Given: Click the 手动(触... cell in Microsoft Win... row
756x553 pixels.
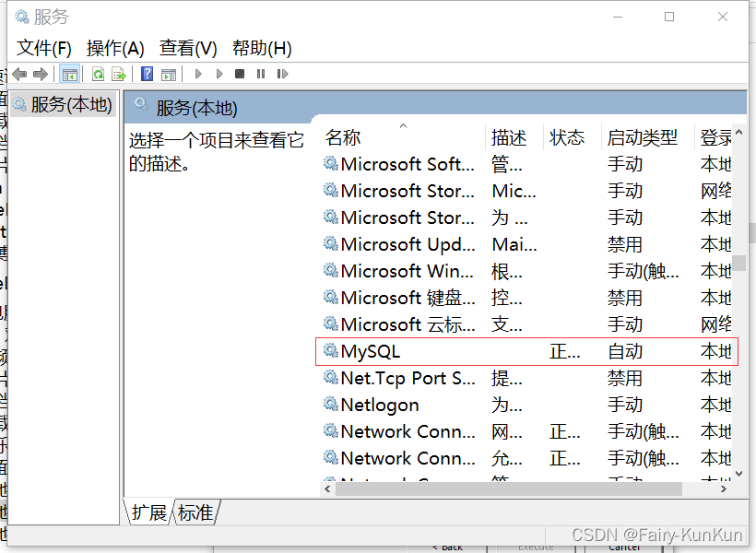Looking at the screenshot, I should point(644,272).
